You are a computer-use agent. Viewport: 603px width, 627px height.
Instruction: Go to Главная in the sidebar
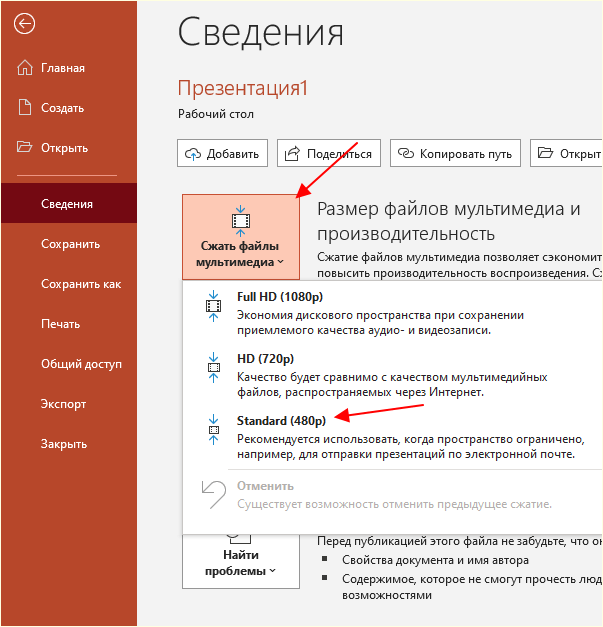[69, 68]
